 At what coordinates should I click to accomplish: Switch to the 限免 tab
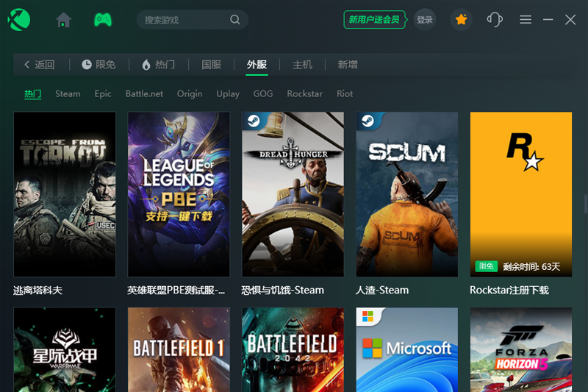(98, 65)
